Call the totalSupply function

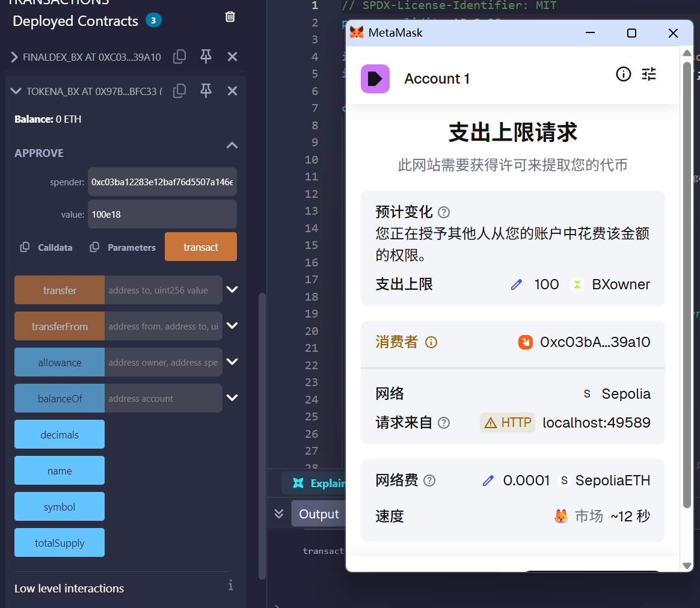pyautogui.click(x=60, y=543)
